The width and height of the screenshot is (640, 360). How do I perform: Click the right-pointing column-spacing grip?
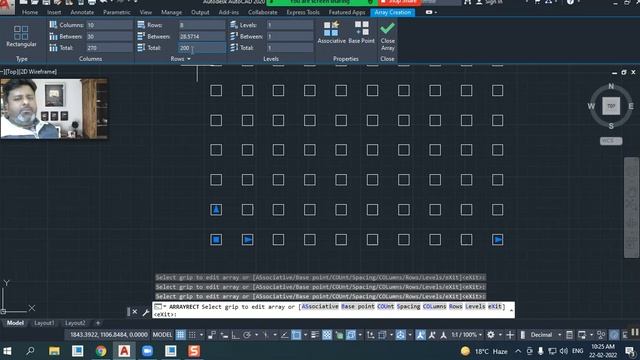247,240
